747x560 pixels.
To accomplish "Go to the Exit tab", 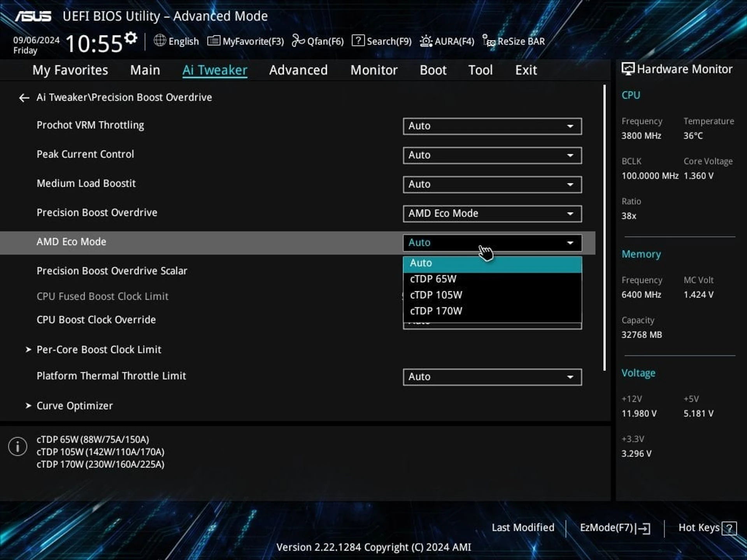I will (x=526, y=70).
